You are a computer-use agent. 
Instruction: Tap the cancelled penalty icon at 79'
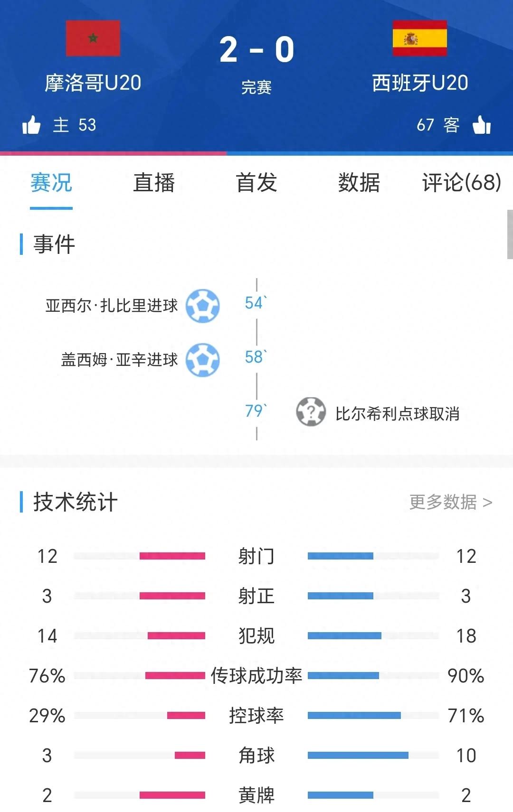point(311,411)
